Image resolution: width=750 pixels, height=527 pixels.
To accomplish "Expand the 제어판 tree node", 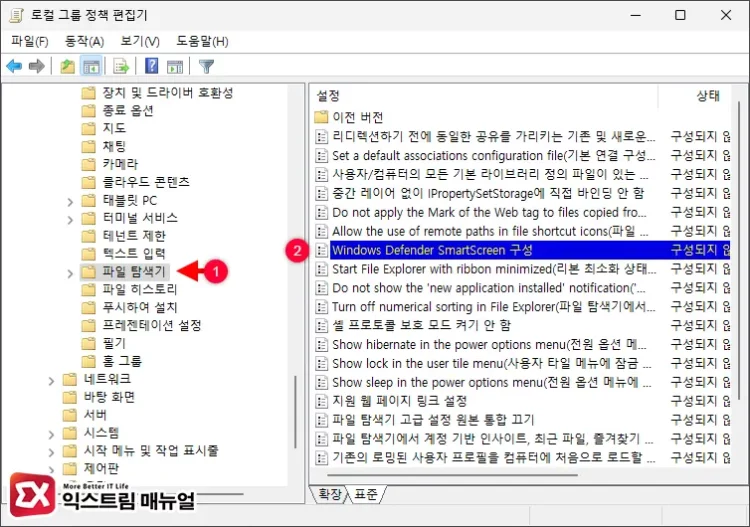I will tap(52, 469).
